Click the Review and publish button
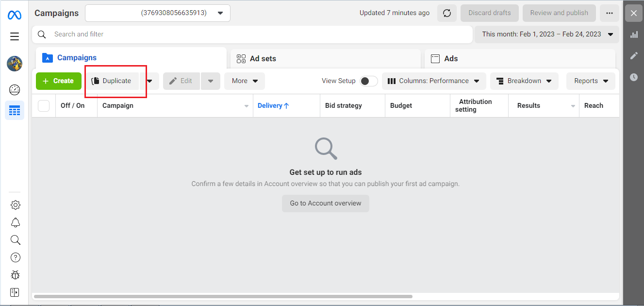The image size is (644, 306). (x=559, y=13)
